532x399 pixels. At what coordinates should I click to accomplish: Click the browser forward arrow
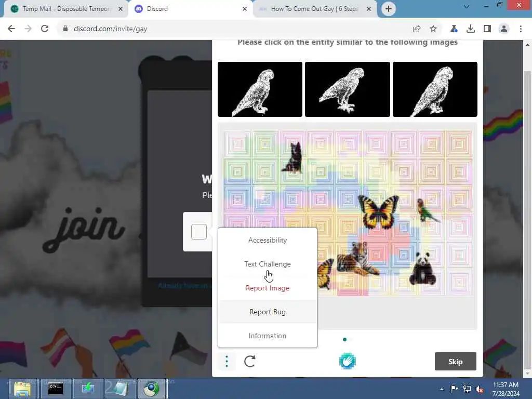[28, 29]
